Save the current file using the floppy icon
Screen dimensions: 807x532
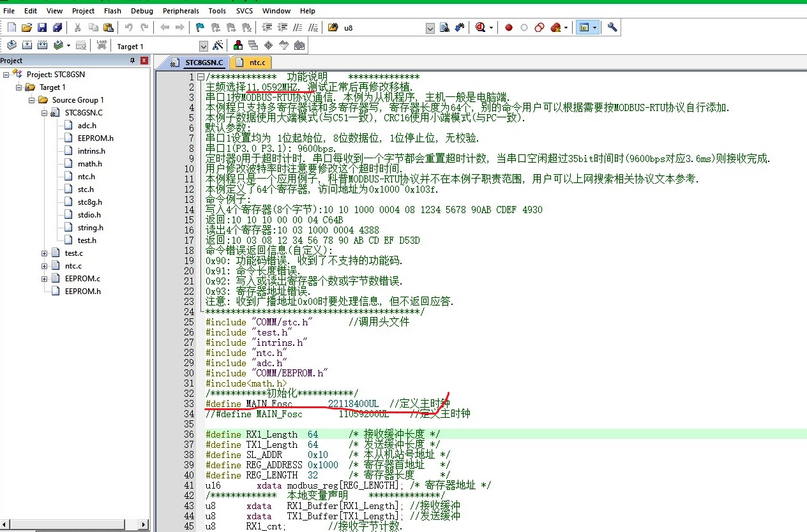(x=42, y=27)
